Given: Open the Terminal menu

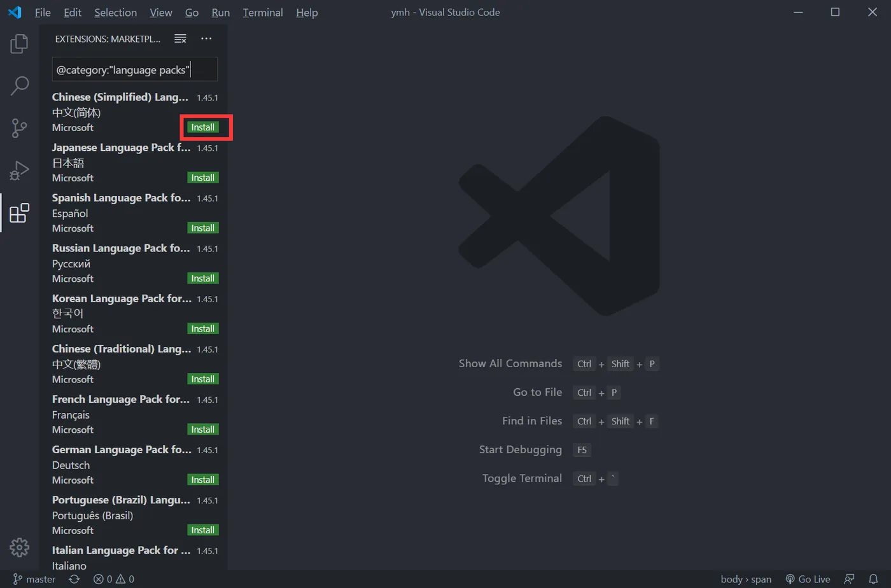Looking at the screenshot, I should 263,13.
